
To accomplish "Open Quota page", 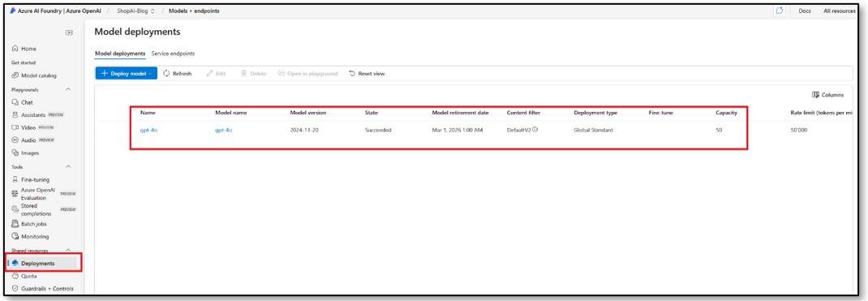I will pos(24,276).
